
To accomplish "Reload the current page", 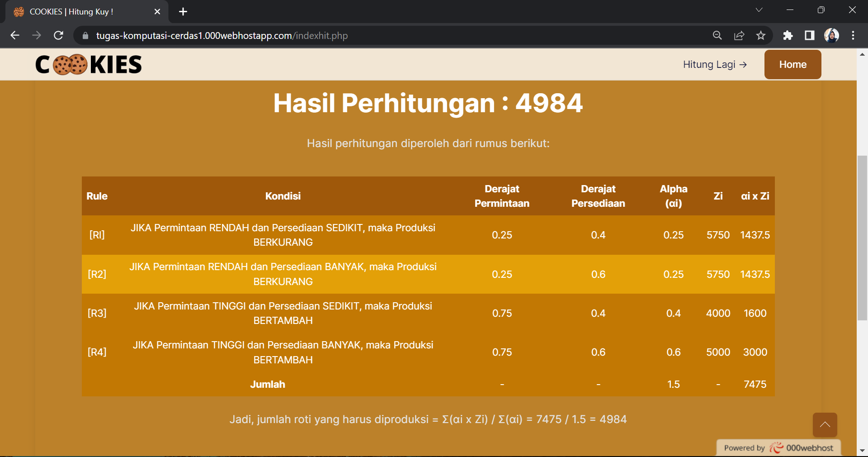I will pos(58,35).
